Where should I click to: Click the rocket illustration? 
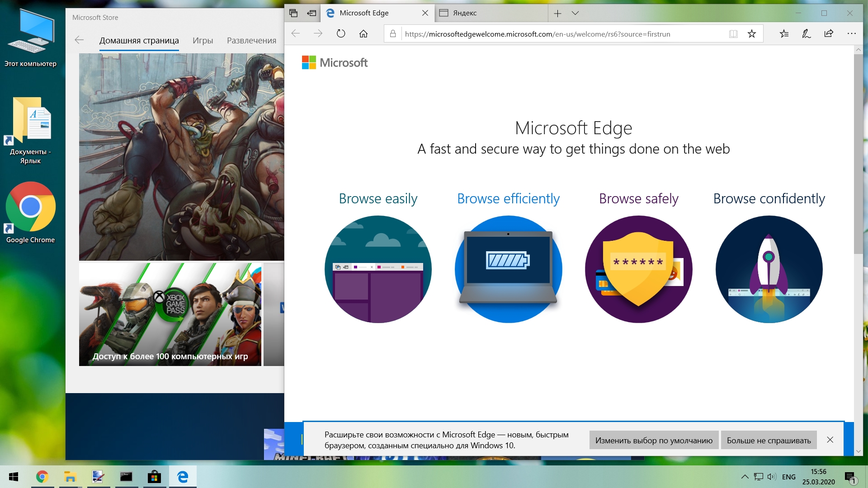(769, 269)
